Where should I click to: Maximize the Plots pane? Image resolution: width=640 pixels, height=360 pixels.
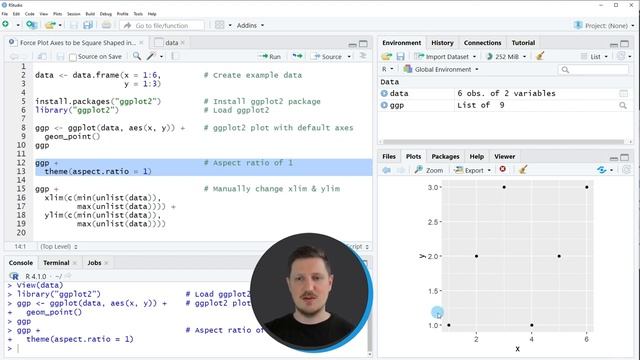624,157
